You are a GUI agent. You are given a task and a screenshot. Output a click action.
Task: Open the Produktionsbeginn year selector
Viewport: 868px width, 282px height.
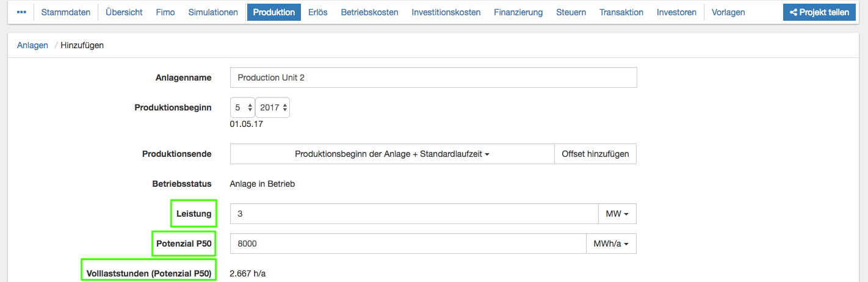272,107
